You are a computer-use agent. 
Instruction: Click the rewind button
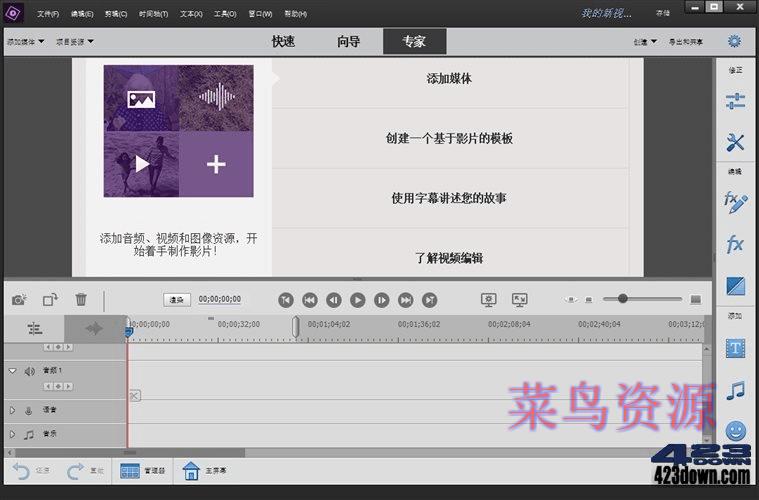pos(310,300)
